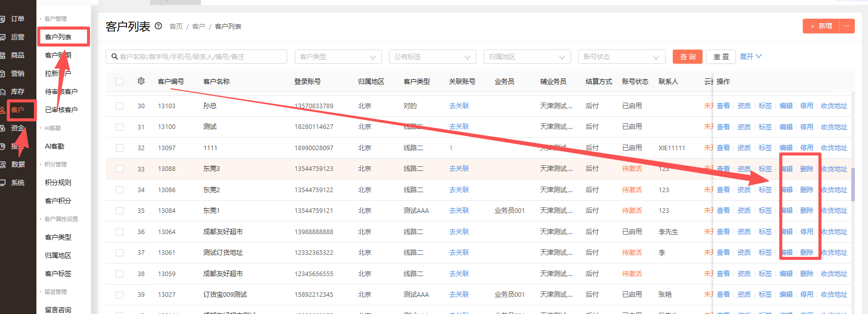Viewport: 868px width, 314px height.
Task: Click 收货地址 for customer 13103
Action: 834,106
